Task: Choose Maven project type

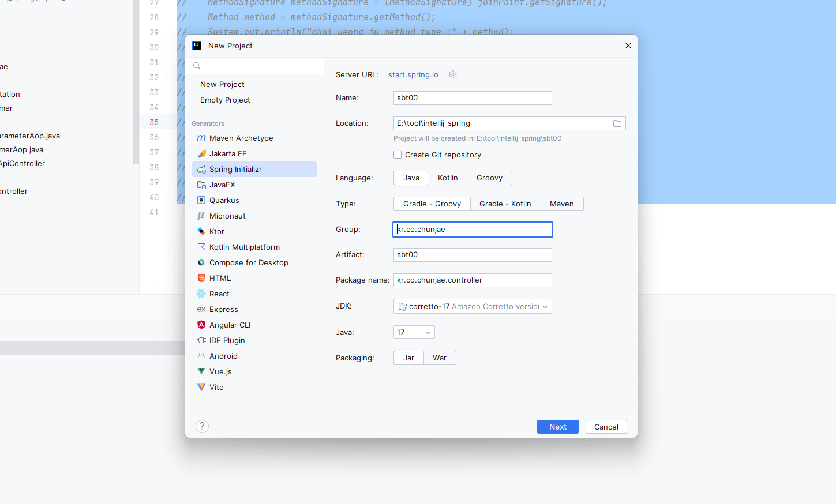Action: 562,204
